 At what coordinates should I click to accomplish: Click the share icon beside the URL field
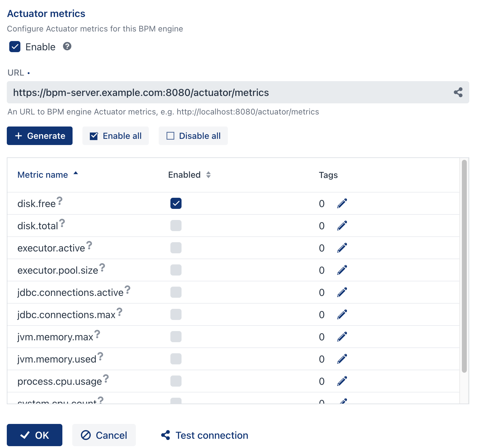[458, 92]
